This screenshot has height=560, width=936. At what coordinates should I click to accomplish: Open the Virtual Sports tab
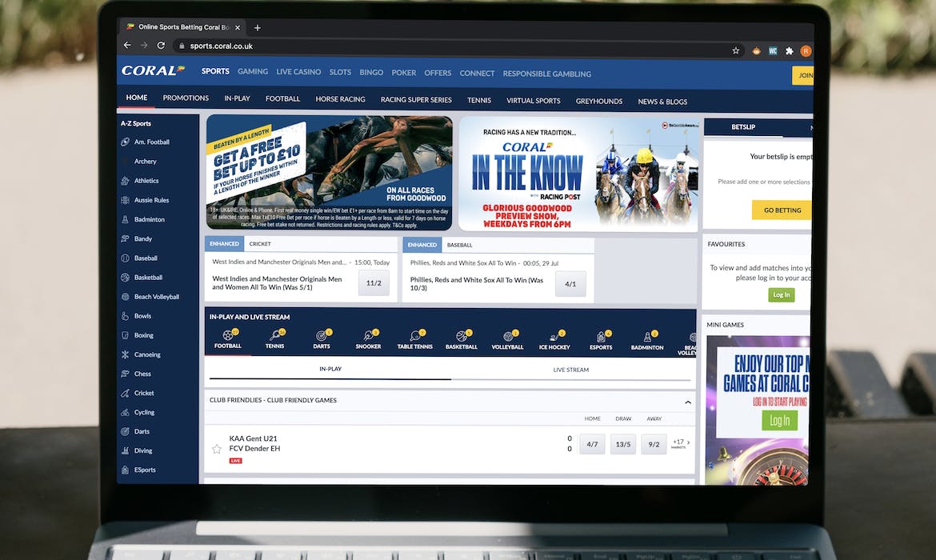[533, 101]
